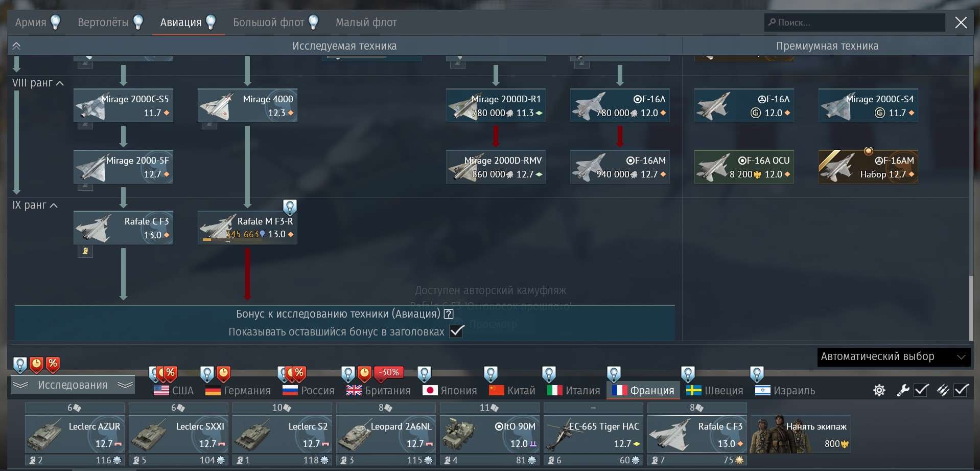980x471 pixels.
Task: Select the Израиль nation tab
Action: click(x=785, y=391)
